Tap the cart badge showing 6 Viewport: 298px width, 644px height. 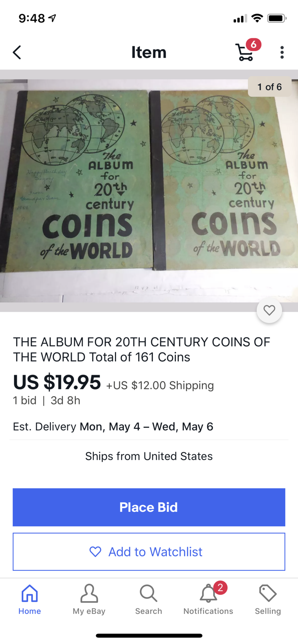click(x=254, y=44)
